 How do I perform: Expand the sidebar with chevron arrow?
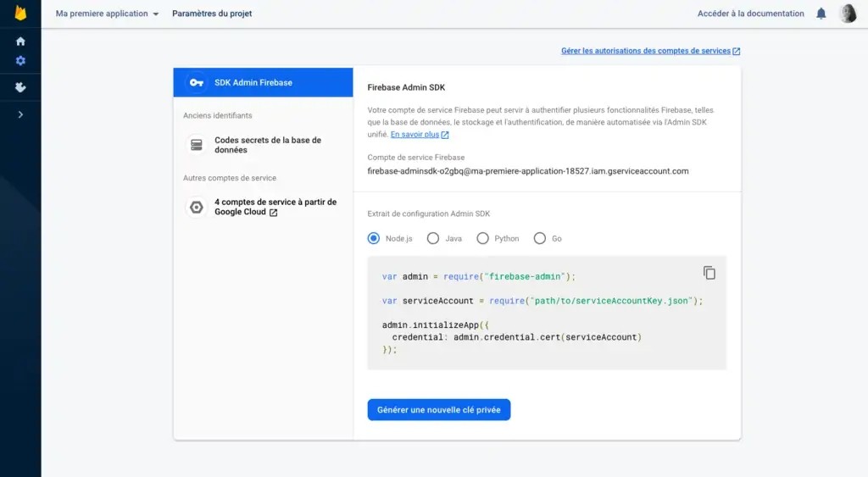pos(20,114)
